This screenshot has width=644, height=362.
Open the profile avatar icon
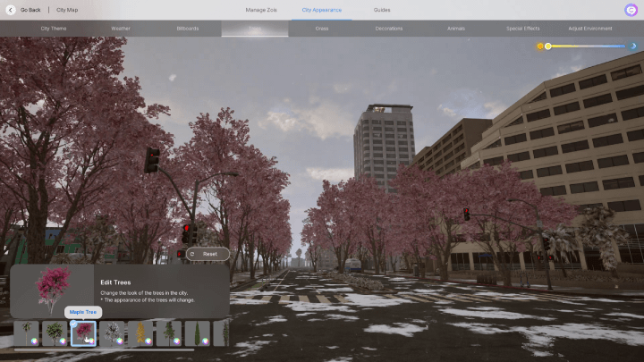(x=631, y=10)
